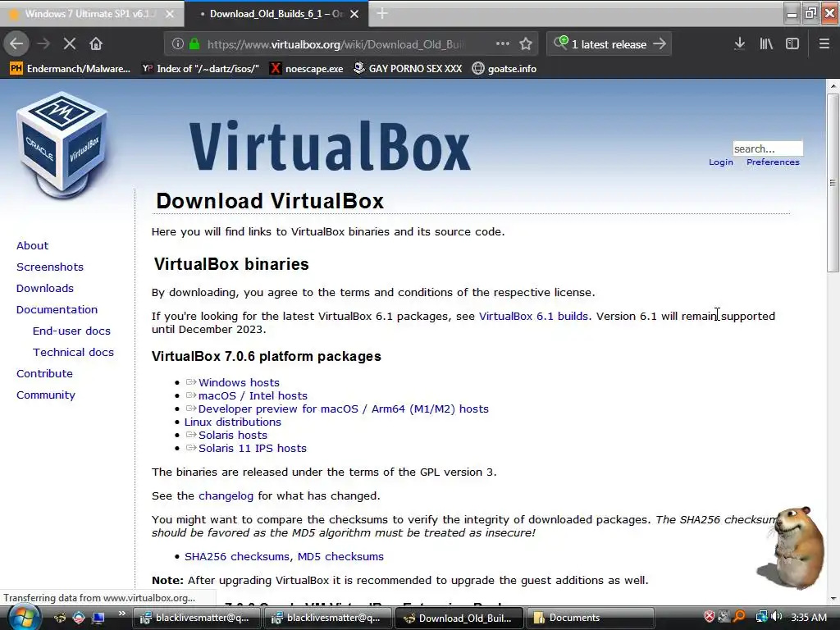Open the SHA256 checksums link

[237, 556]
